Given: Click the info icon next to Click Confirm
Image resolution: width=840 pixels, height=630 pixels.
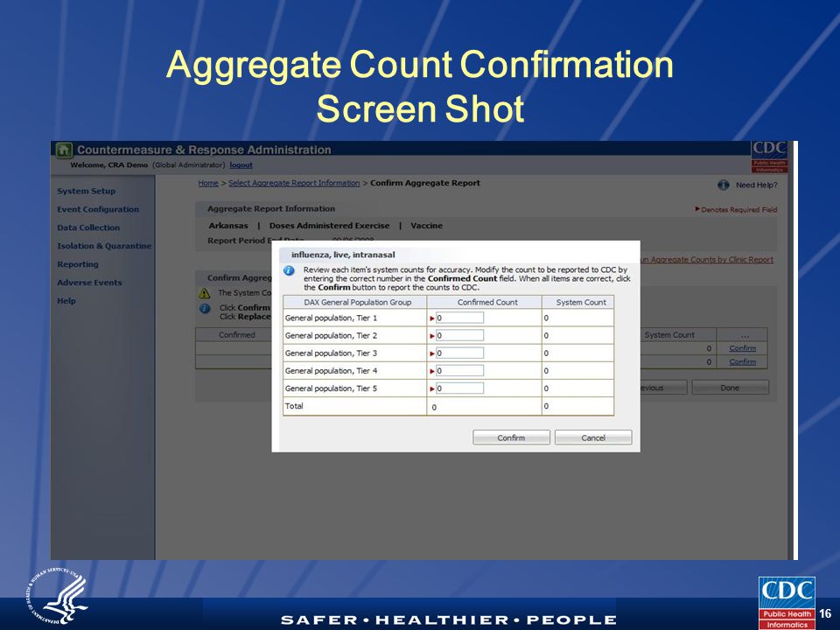Looking at the screenshot, I should point(205,309).
